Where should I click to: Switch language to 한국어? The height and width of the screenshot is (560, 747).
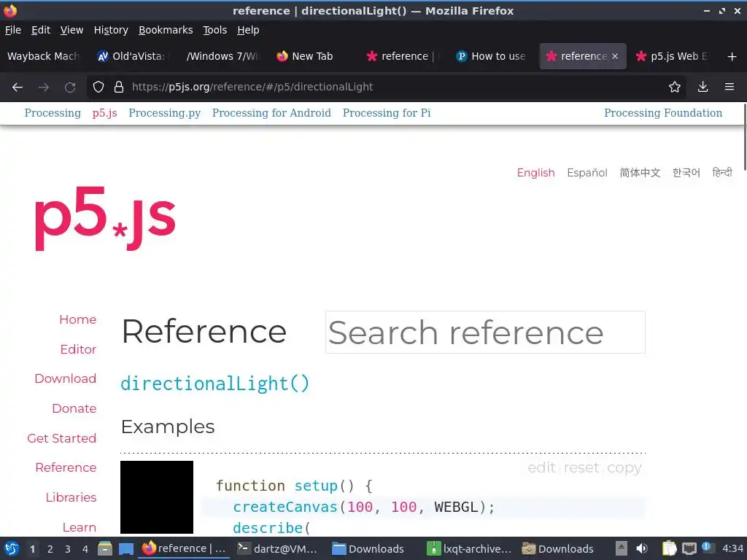pyautogui.click(x=686, y=173)
